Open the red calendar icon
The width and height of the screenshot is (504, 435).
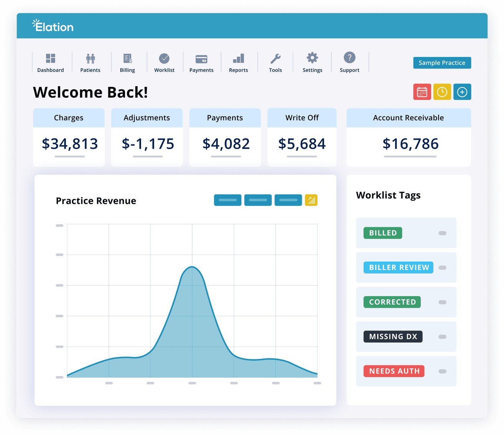pyautogui.click(x=422, y=92)
